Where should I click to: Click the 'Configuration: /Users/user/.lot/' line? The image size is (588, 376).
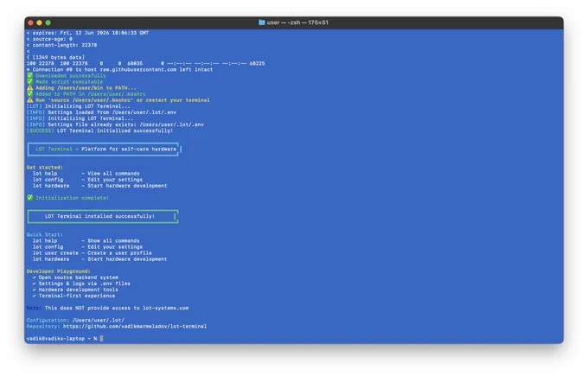point(75,320)
